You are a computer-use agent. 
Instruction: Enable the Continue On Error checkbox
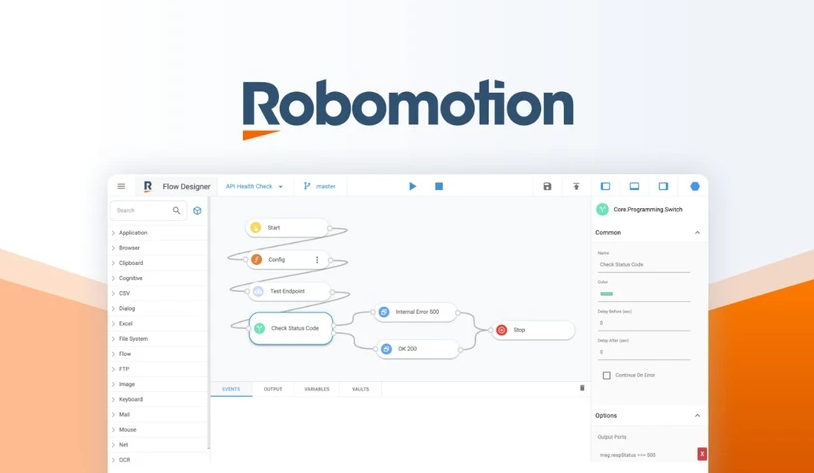point(606,375)
